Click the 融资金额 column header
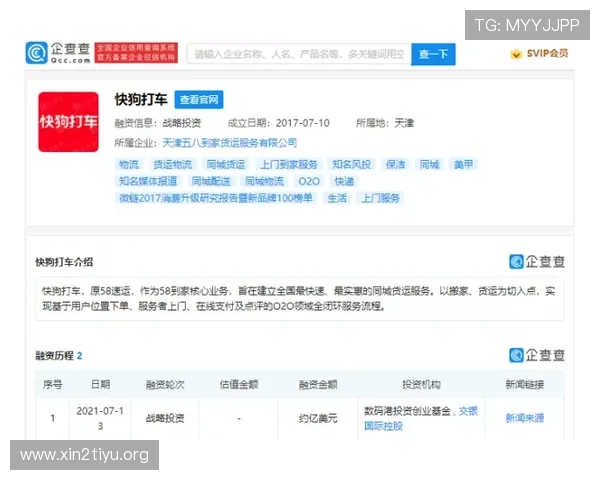This screenshot has width=600, height=480. coord(318,384)
